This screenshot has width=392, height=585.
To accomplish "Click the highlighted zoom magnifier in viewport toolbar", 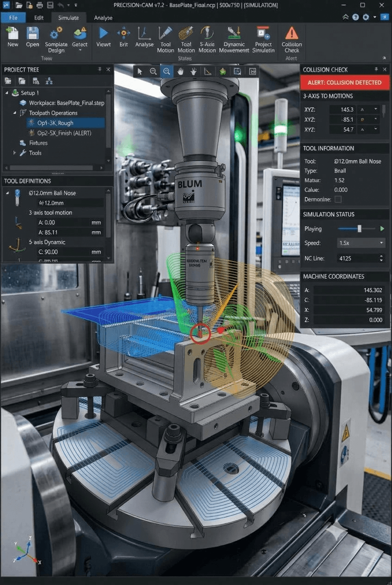I will [x=167, y=71].
